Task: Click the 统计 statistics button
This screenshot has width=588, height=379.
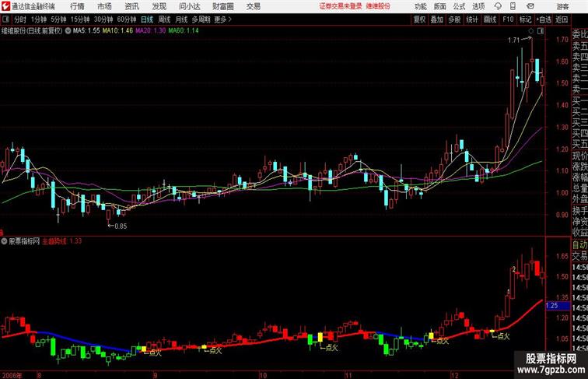Action: pos(472,19)
